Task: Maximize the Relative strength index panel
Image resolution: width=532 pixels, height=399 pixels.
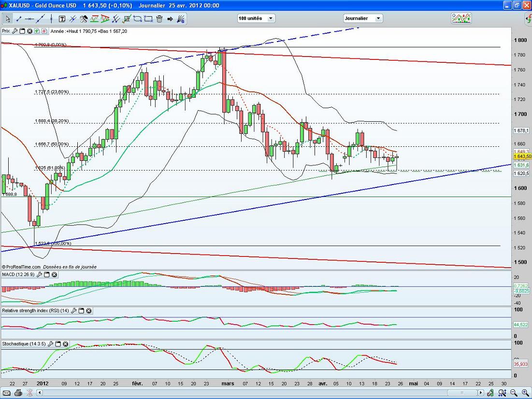Action: pos(81,310)
